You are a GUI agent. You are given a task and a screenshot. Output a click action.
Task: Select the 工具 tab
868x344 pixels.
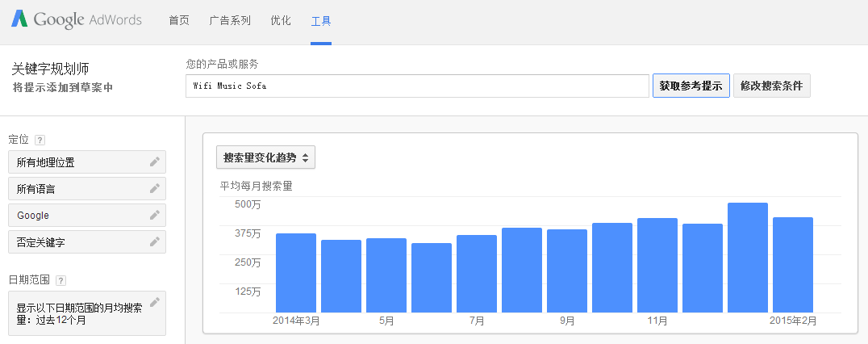(x=321, y=20)
